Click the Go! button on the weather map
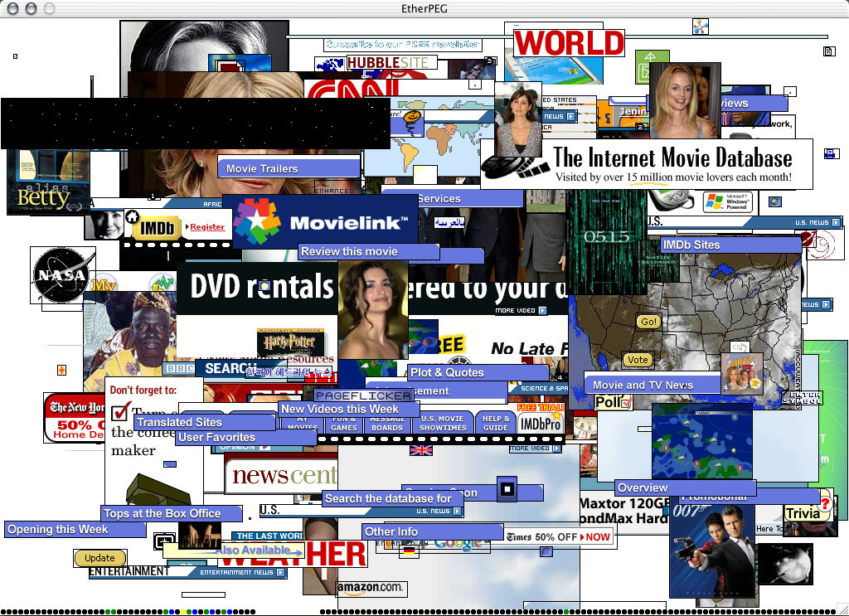Viewport: 849px width, 616px height. [648, 322]
